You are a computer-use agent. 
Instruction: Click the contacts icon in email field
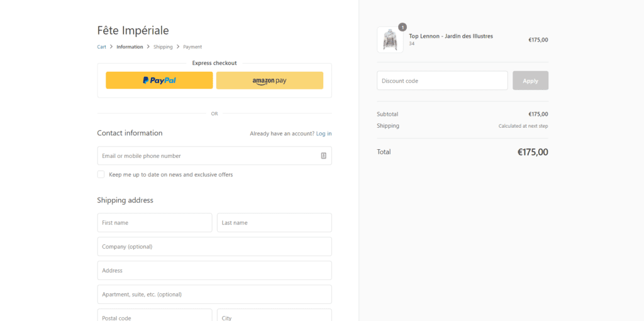pyautogui.click(x=324, y=155)
